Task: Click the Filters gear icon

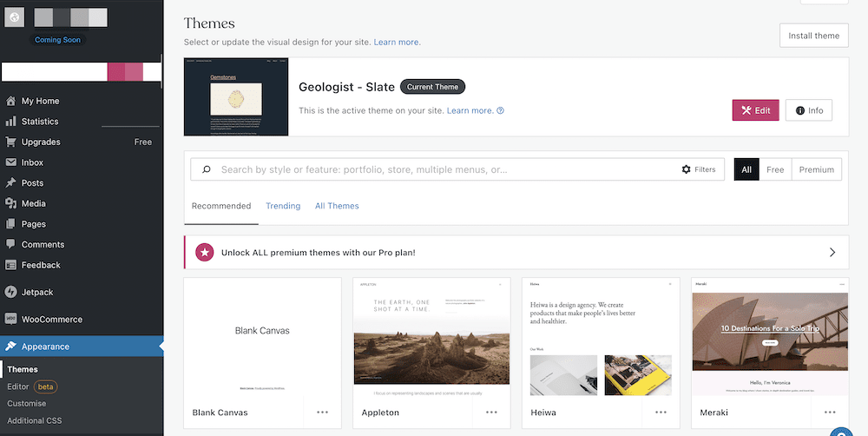Action: point(686,169)
